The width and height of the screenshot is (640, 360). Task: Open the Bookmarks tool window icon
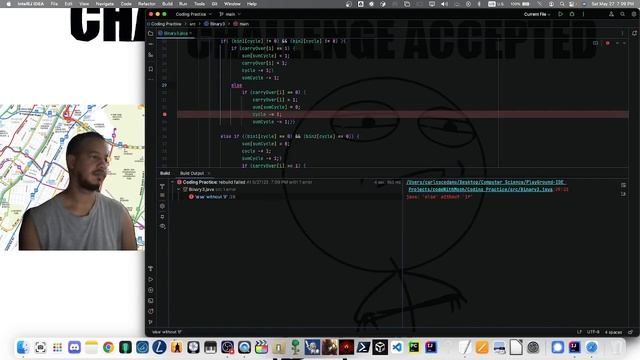[x=151, y=69]
